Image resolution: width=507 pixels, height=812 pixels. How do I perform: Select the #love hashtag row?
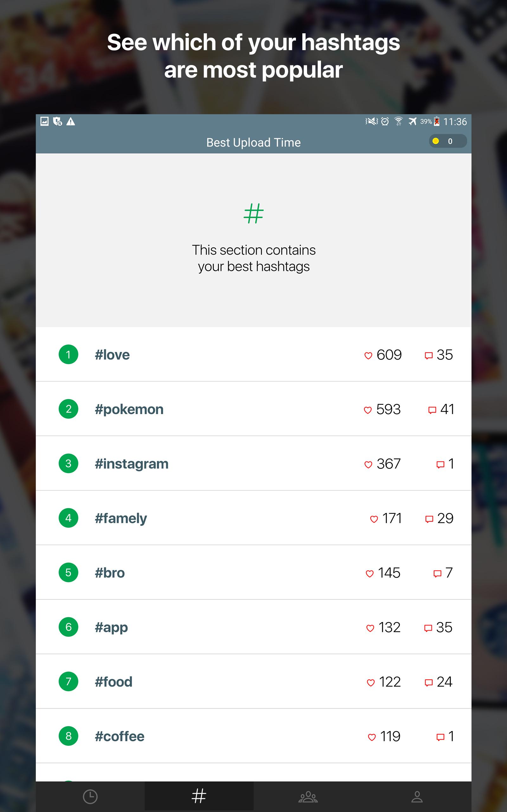(112, 355)
